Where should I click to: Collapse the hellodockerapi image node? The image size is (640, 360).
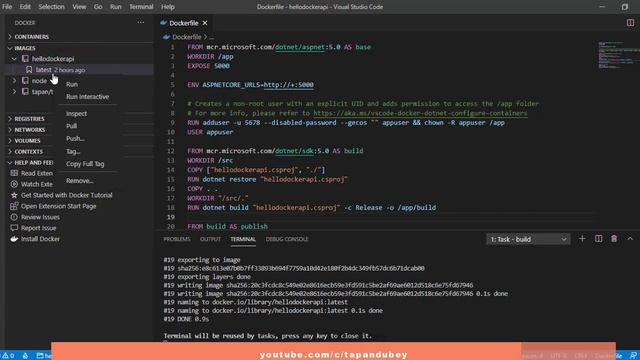pos(15,58)
